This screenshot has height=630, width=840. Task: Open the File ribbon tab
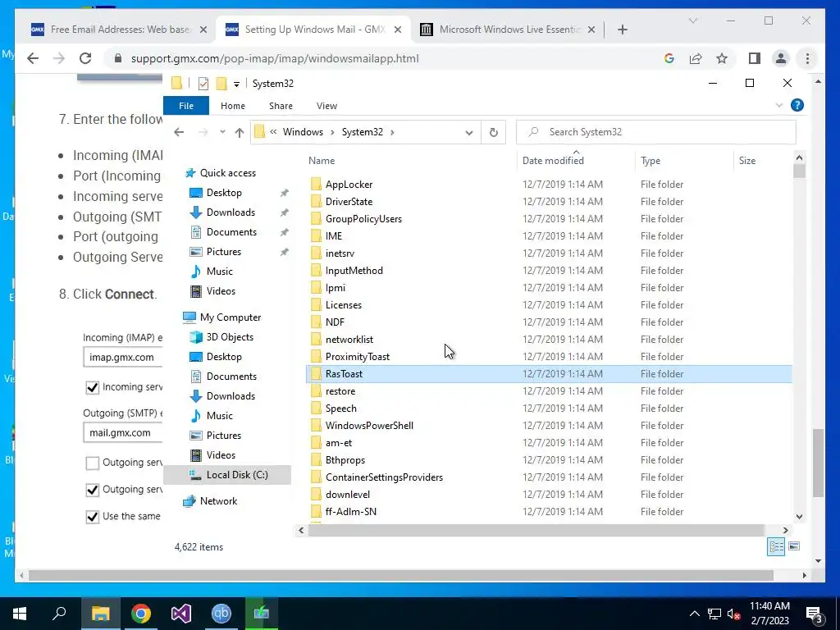coord(186,106)
